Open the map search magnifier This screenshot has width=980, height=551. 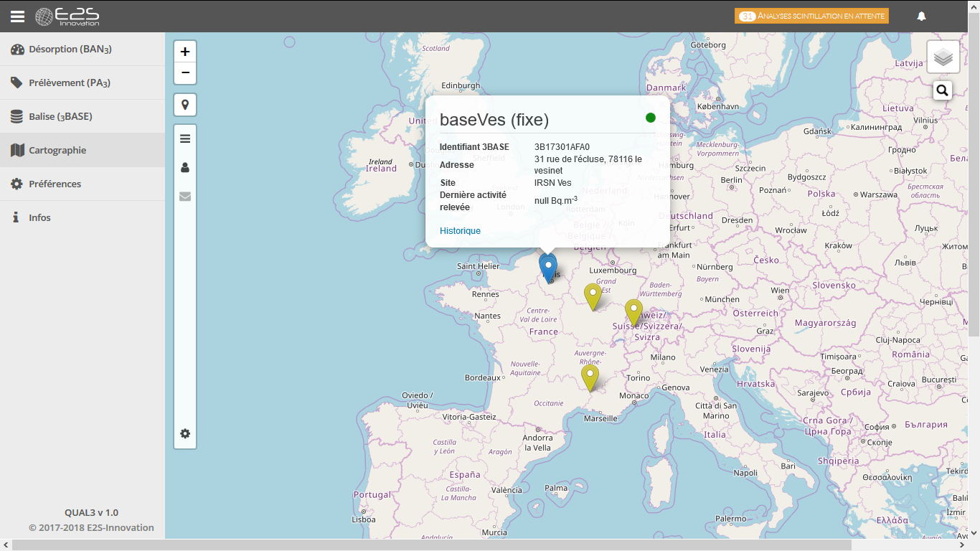[943, 90]
